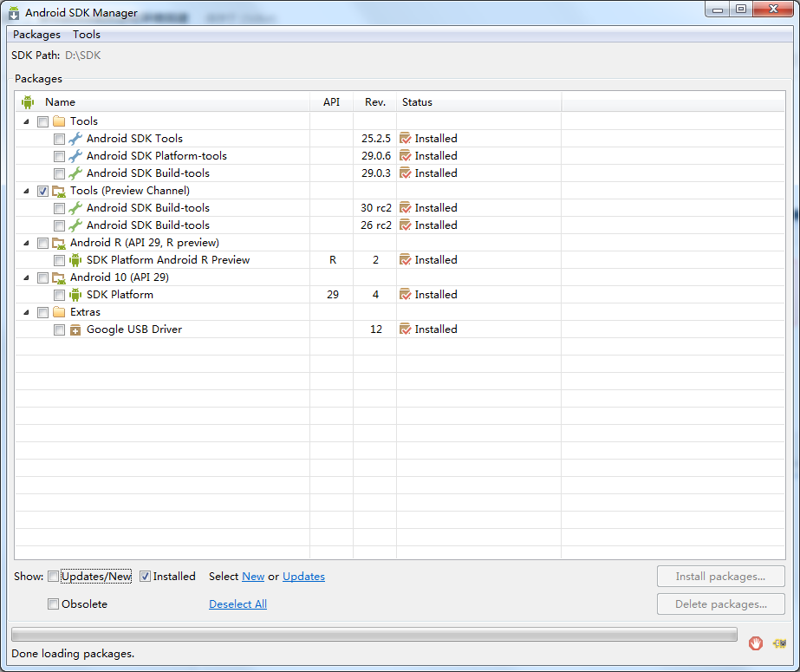Check the Android SDK Tools checkbox
Viewport: 800px width, 672px height.
59,140
